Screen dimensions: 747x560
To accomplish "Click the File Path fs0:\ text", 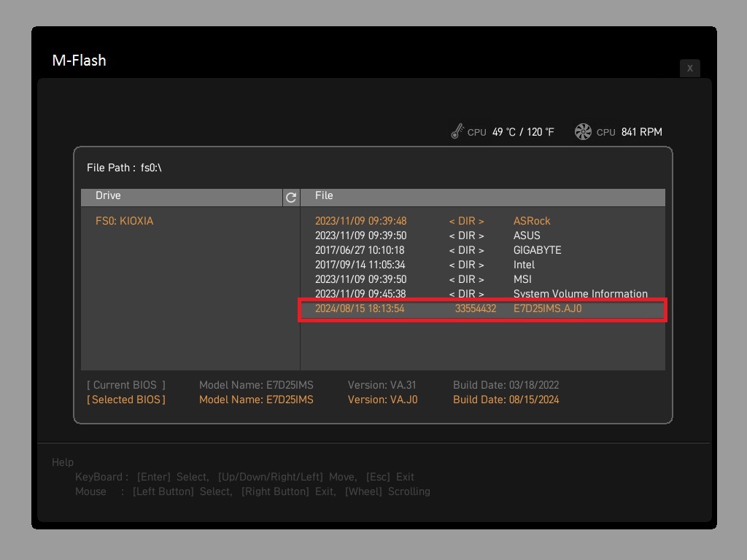I will pos(124,168).
